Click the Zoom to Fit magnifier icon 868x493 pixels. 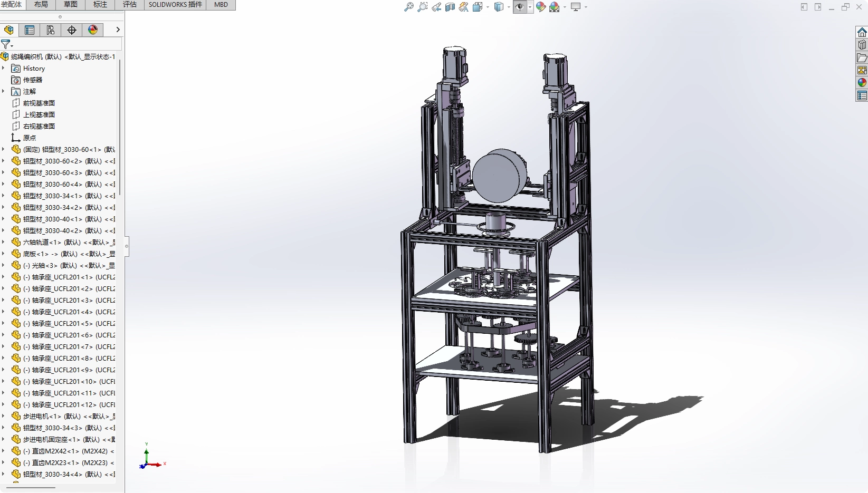408,7
